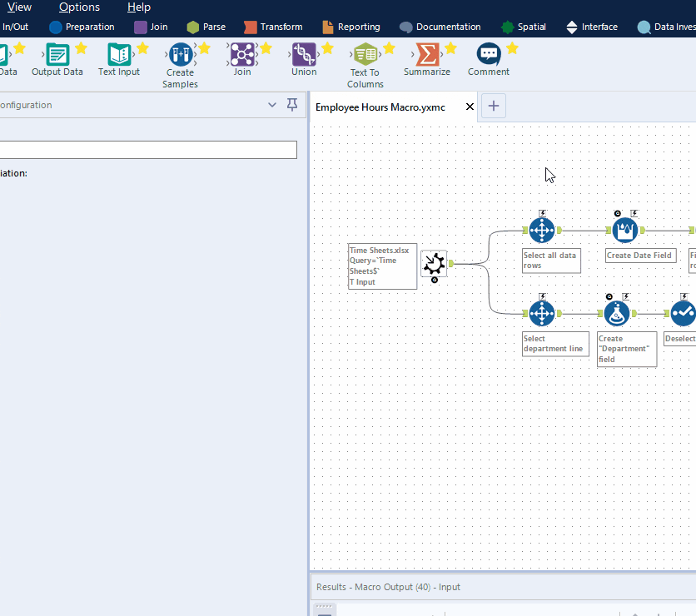Viewport: 696px width, 616px height.
Task: Click the Configuration text input field
Action: (148, 150)
